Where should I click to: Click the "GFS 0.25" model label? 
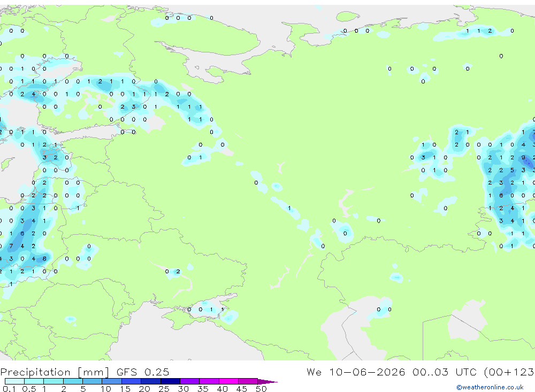[143, 372]
